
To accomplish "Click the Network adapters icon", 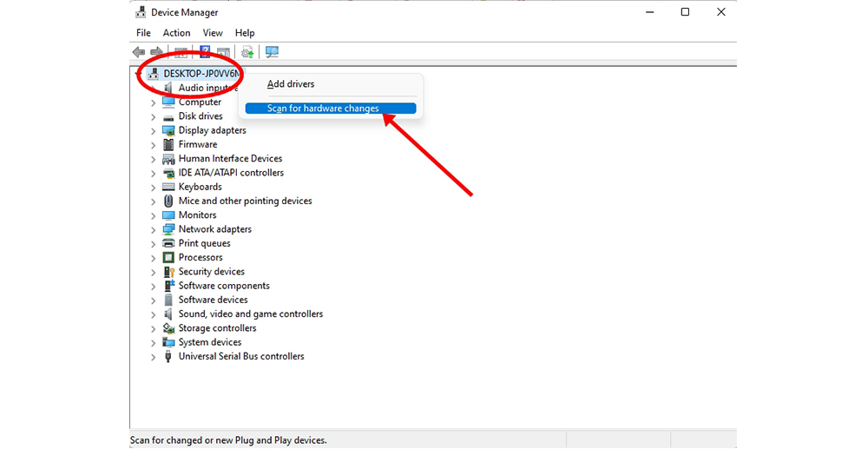I will coord(168,229).
